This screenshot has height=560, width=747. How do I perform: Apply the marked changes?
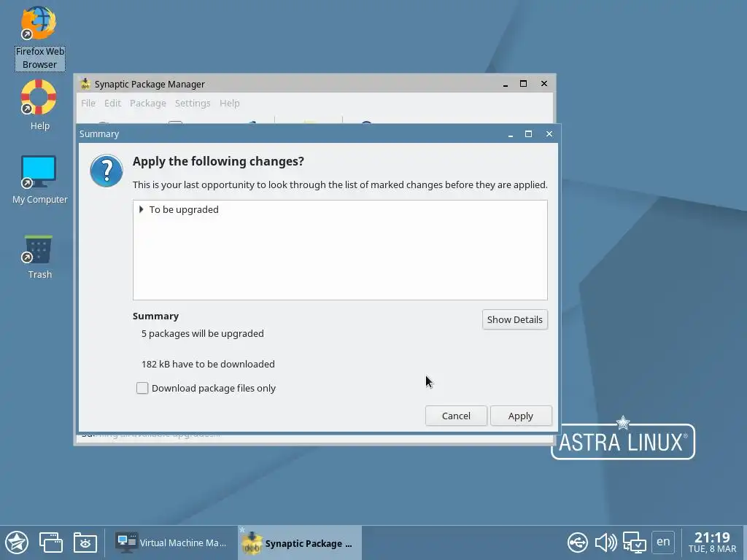521,416
